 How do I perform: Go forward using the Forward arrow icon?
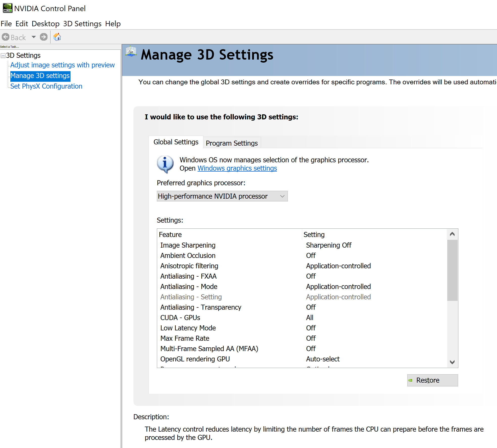pos(44,37)
